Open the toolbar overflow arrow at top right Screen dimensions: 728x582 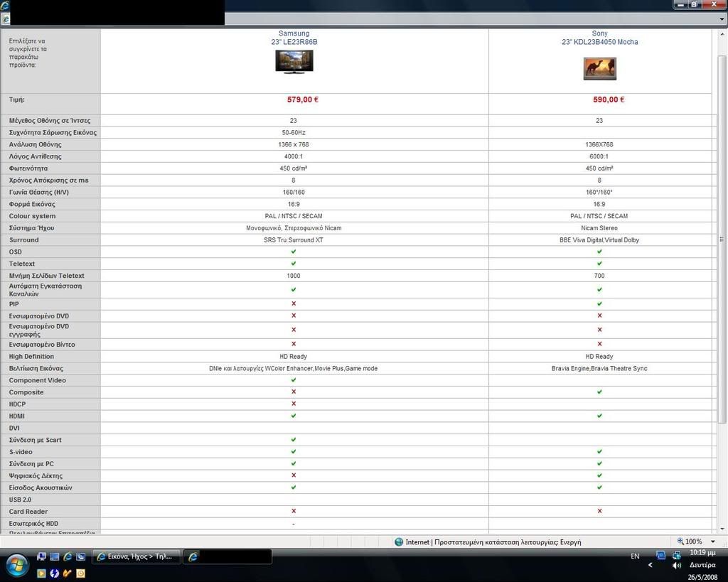(722, 19)
